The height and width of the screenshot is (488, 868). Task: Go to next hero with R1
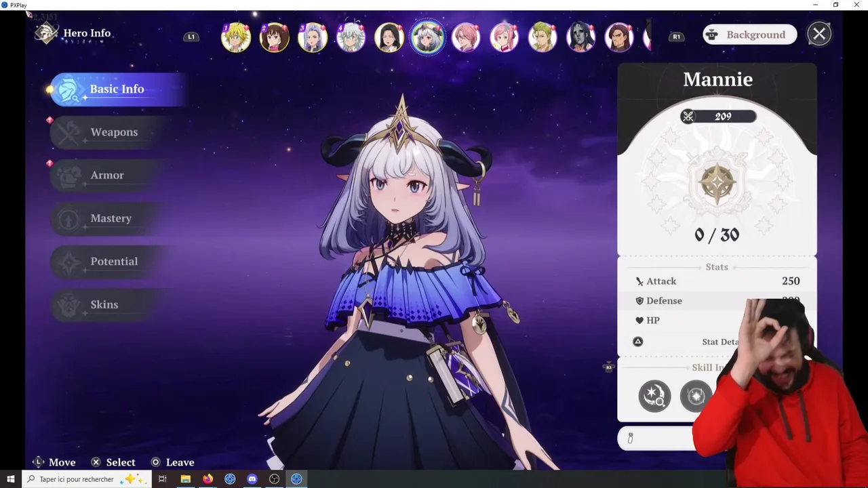[x=676, y=37]
